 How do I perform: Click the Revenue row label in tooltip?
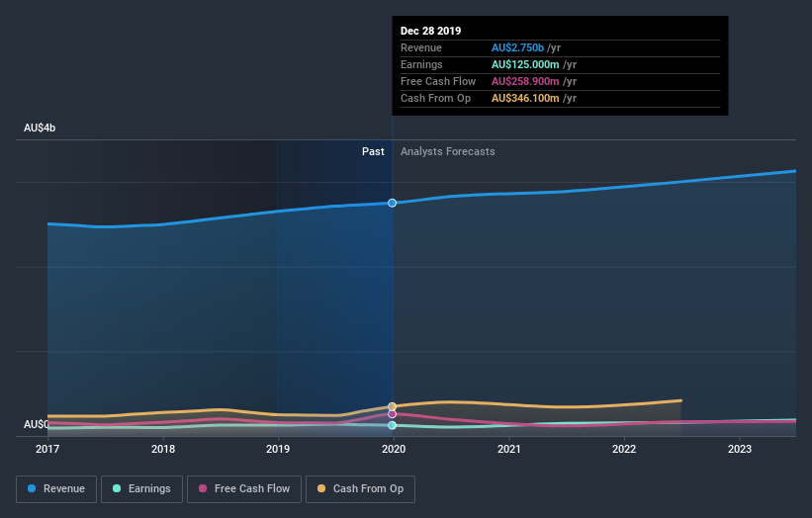[x=421, y=47]
